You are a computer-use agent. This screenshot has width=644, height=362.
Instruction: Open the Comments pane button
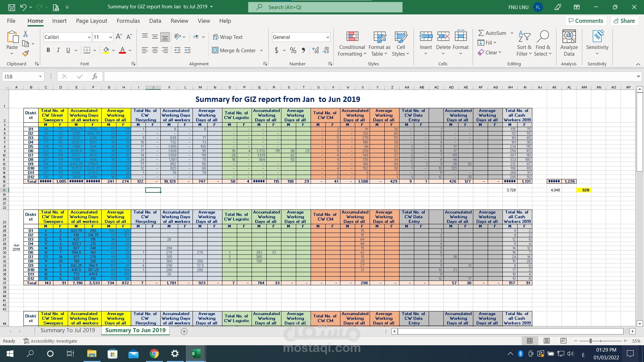tap(586, 21)
